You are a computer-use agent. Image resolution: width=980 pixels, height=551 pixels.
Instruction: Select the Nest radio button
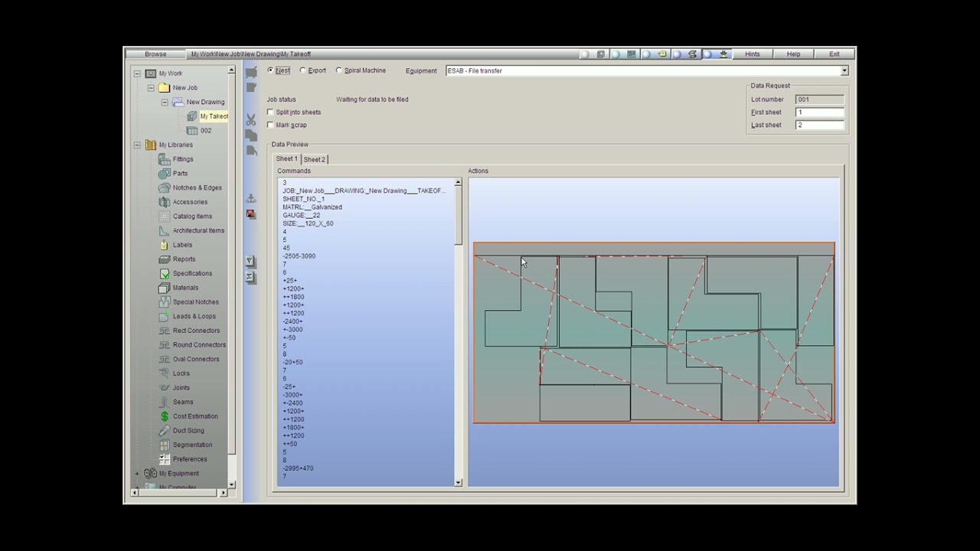(x=270, y=70)
